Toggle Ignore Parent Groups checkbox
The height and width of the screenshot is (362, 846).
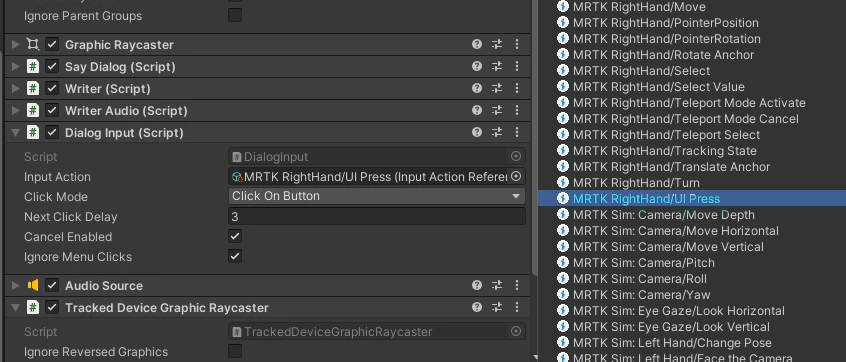(x=235, y=15)
